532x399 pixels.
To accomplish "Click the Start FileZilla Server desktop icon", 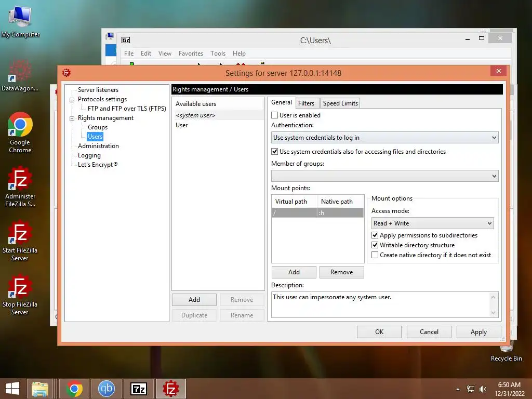I will point(20,241).
